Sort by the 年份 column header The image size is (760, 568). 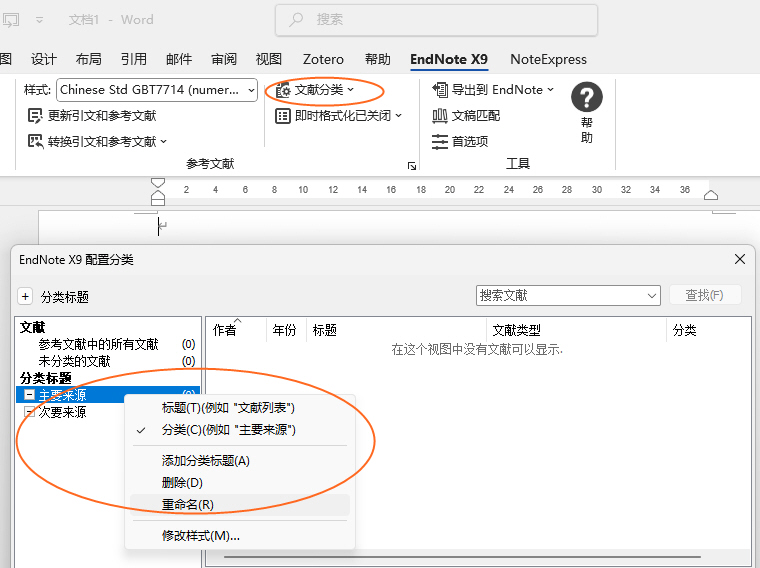coord(286,330)
